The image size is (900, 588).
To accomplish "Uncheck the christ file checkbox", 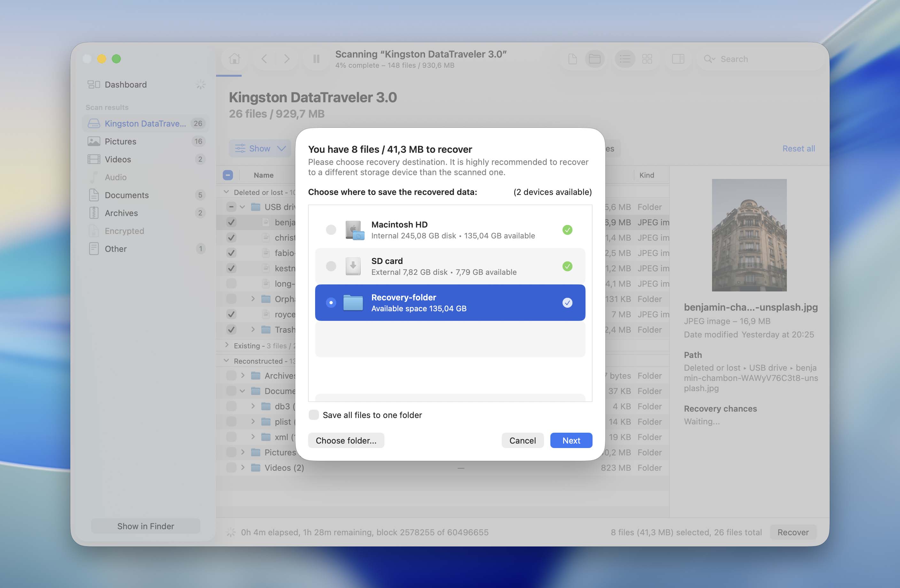I will coord(231,237).
